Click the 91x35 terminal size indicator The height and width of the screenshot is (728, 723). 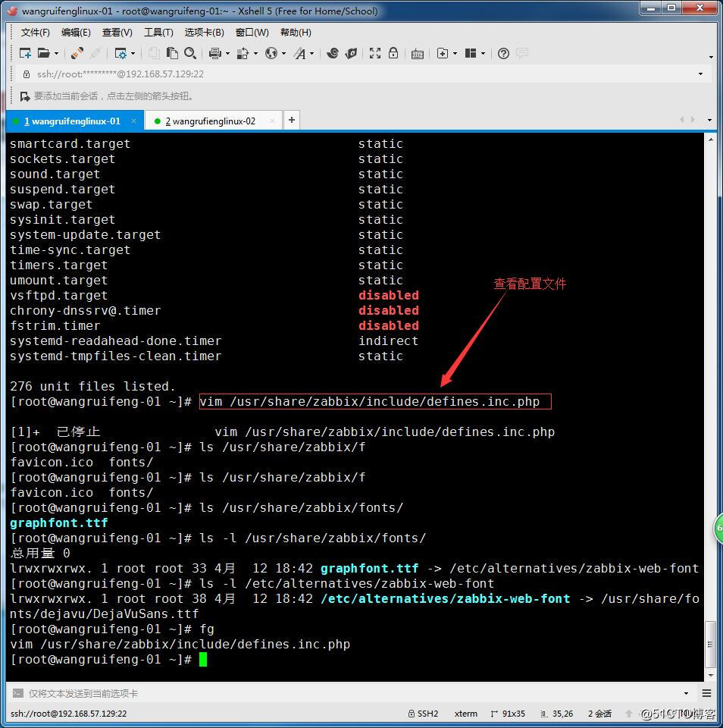(x=508, y=714)
